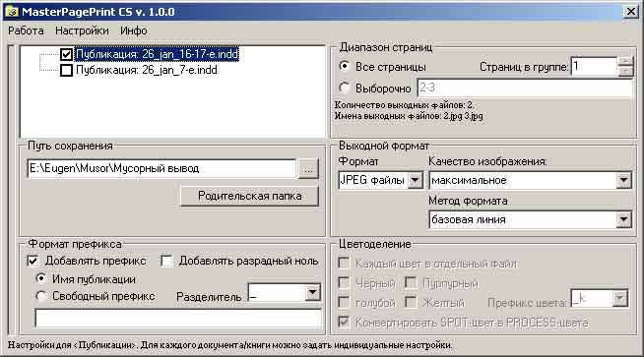
Task: Select Имя публикации radio button
Action: point(41,279)
